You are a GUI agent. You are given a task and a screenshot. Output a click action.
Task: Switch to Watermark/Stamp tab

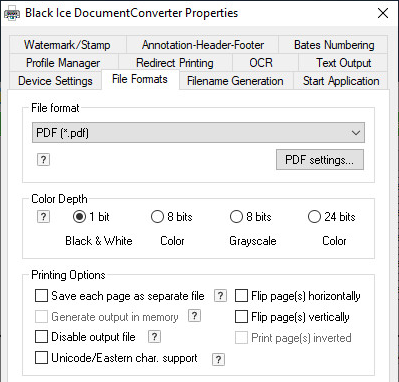point(67,45)
